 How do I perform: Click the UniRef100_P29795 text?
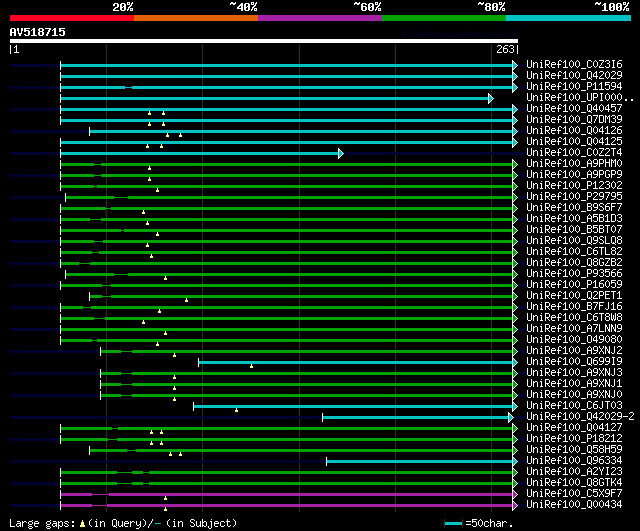click(x=574, y=197)
